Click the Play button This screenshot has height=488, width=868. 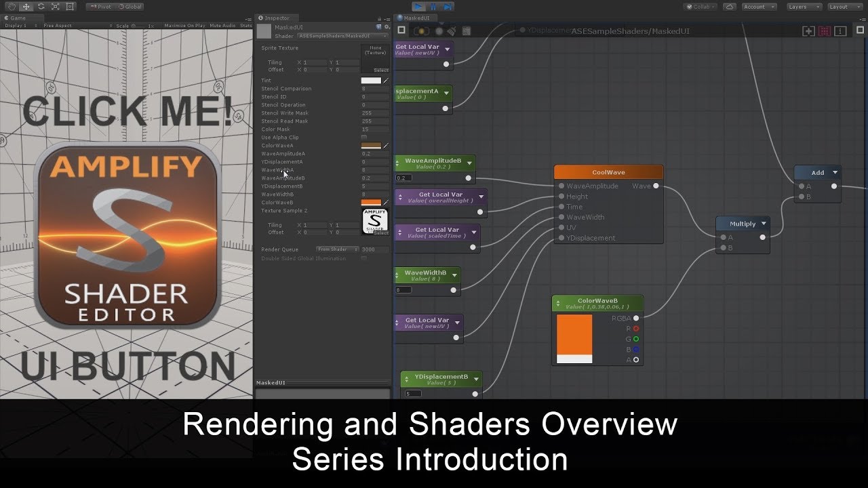418,7
